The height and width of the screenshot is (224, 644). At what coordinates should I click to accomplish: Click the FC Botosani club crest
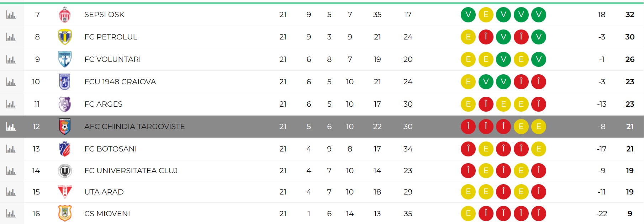point(65,149)
